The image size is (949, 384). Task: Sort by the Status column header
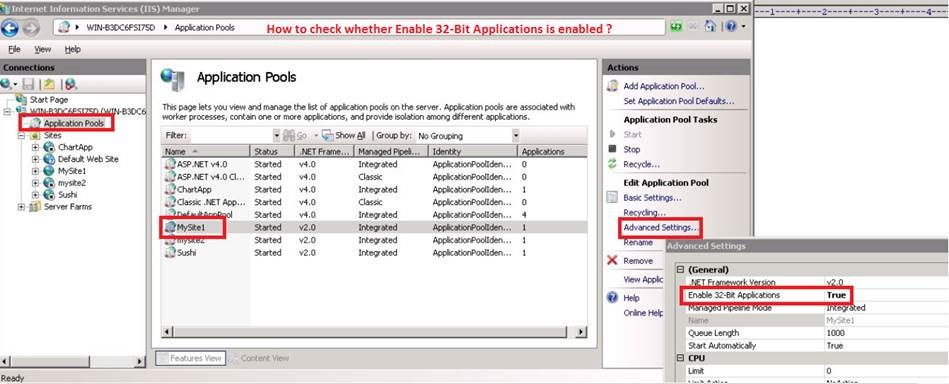coord(272,151)
